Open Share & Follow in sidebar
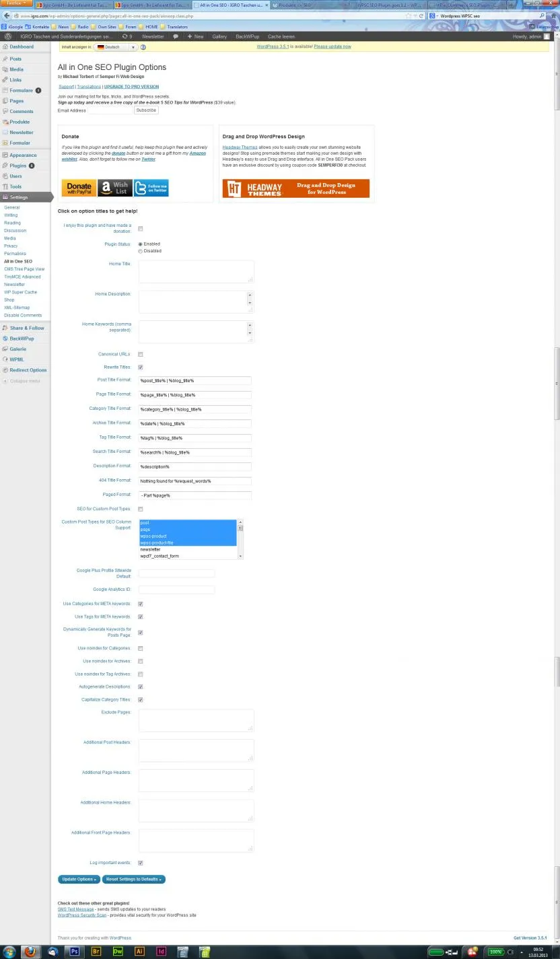 (x=27, y=328)
